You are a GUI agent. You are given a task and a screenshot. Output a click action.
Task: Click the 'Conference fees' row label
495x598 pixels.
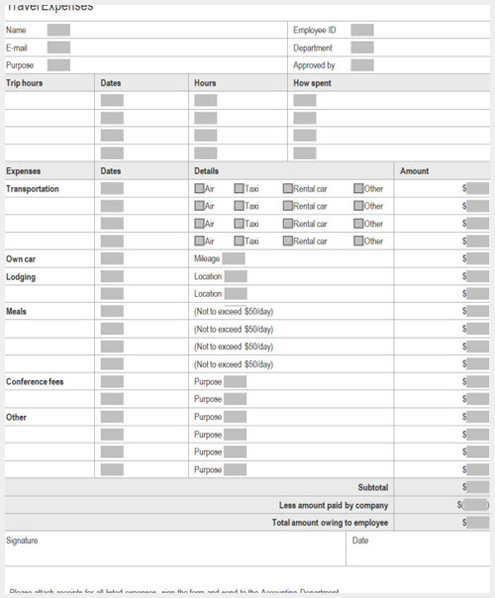coord(35,382)
